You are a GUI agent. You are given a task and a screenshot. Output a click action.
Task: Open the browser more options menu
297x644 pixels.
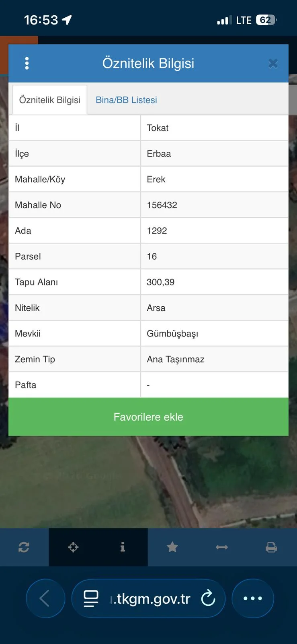(x=253, y=599)
